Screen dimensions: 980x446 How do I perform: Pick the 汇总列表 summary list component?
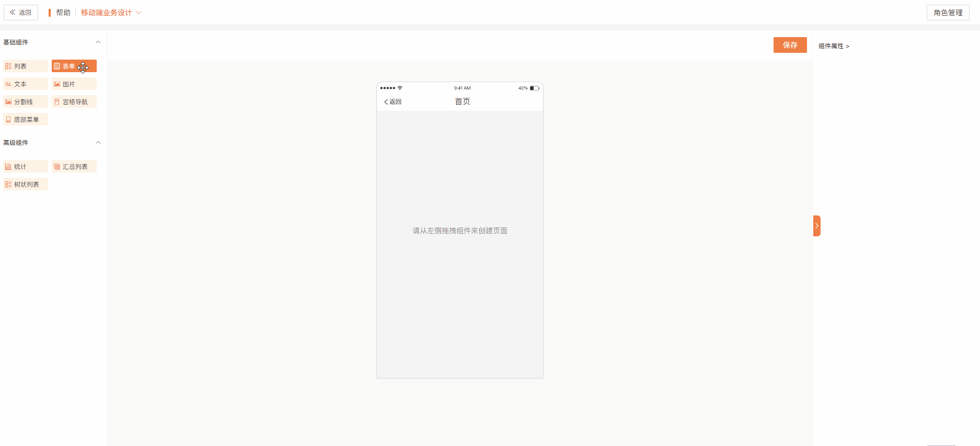(74, 167)
